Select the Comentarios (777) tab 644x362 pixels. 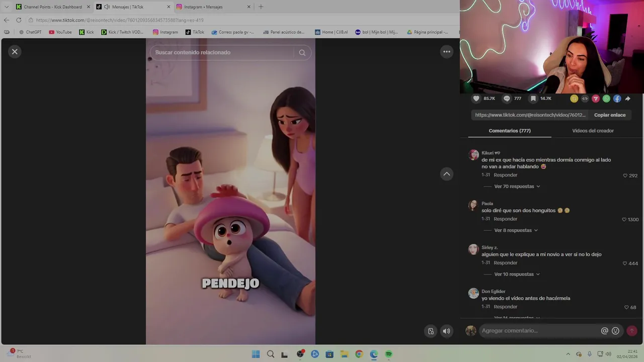510,131
